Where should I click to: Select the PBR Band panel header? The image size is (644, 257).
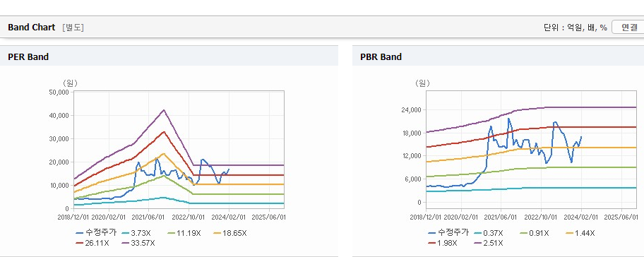[x=499, y=56]
